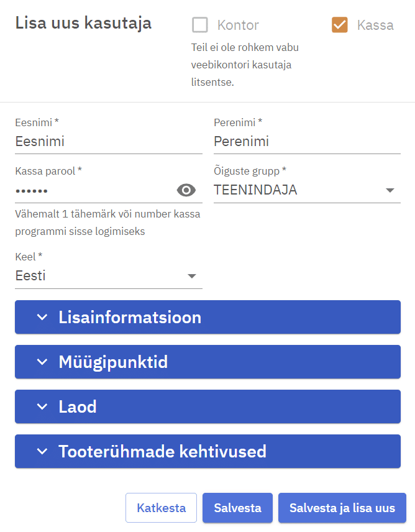
Task: Open the Eesti language dropdown
Action: pyautogui.click(x=99, y=276)
